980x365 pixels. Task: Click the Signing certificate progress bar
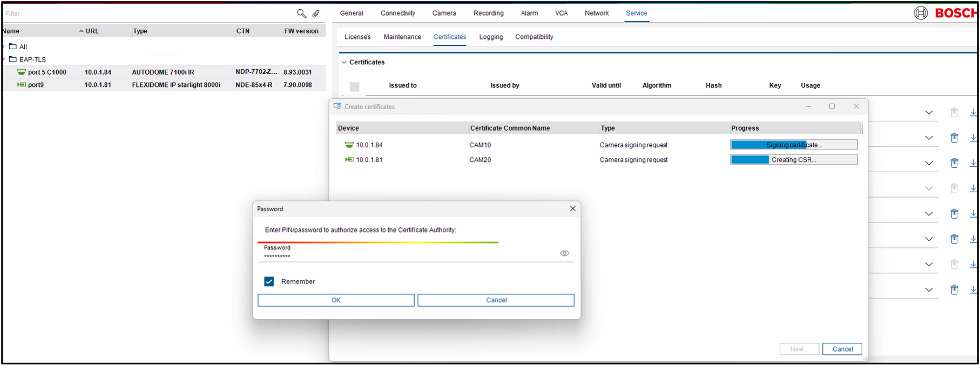tap(794, 145)
